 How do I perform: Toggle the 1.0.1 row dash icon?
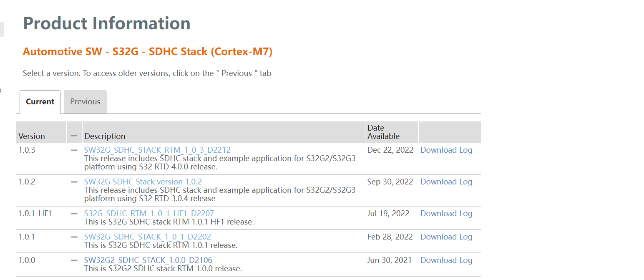(x=74, y=237)
